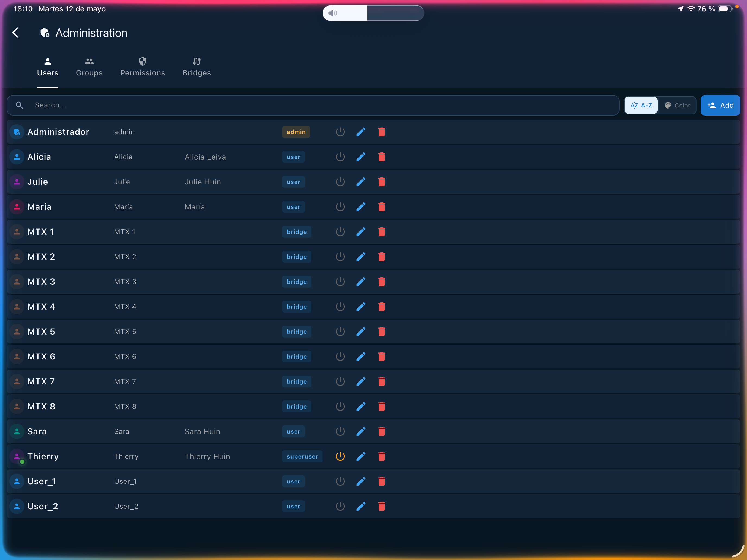Click the Administration shield title icon
This screenshot has width=747, height=560.
click(x=45, y=33)
